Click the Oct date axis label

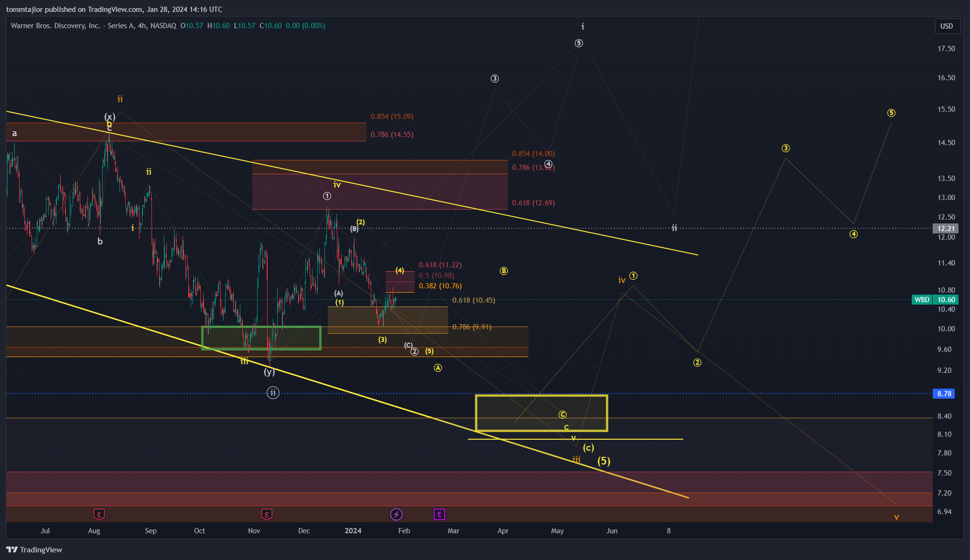[200, 531]
